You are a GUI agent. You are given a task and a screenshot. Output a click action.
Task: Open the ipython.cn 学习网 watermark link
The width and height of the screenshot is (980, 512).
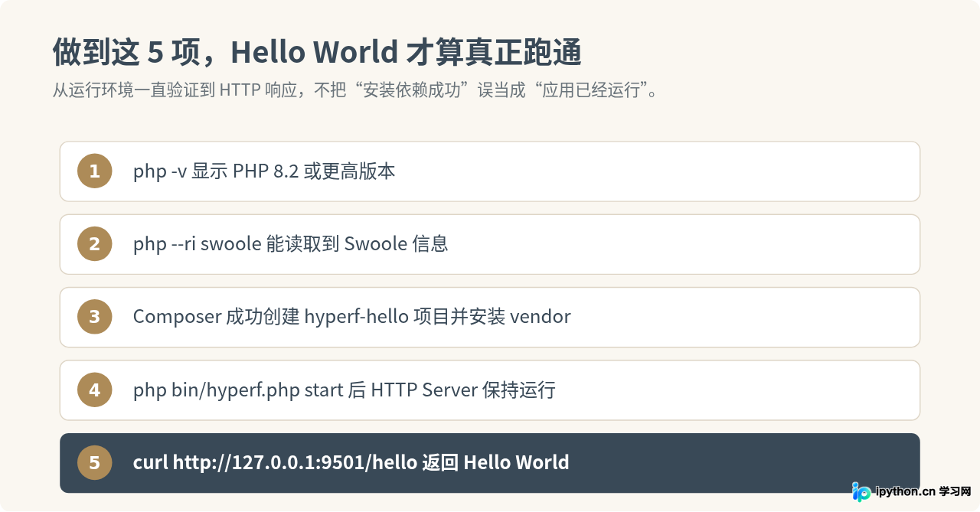(911, 491)
